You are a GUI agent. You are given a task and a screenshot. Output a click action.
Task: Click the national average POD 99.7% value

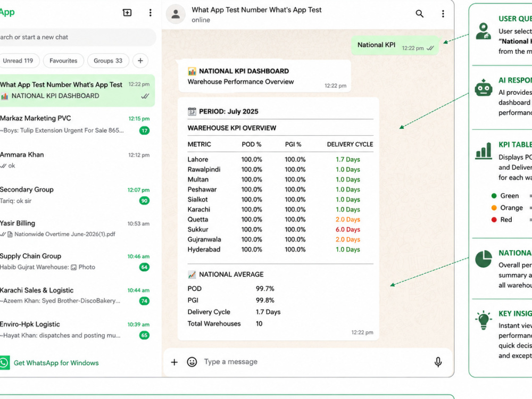click(x=265, y=289)
